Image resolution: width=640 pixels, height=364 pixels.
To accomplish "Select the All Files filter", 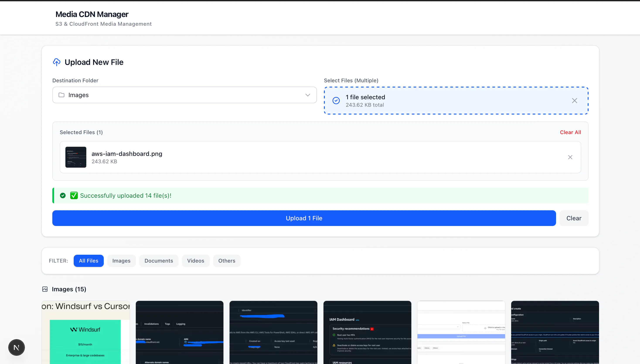I will (89, 261).
